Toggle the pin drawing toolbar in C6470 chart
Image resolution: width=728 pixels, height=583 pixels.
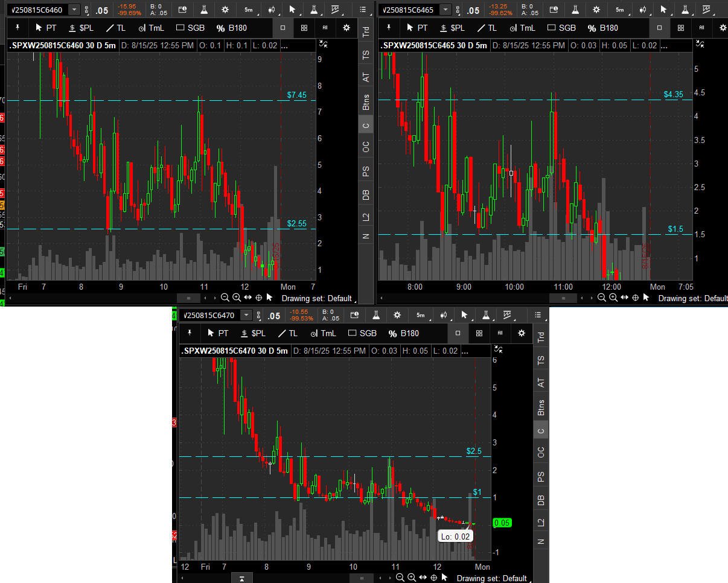click(190, 333)
